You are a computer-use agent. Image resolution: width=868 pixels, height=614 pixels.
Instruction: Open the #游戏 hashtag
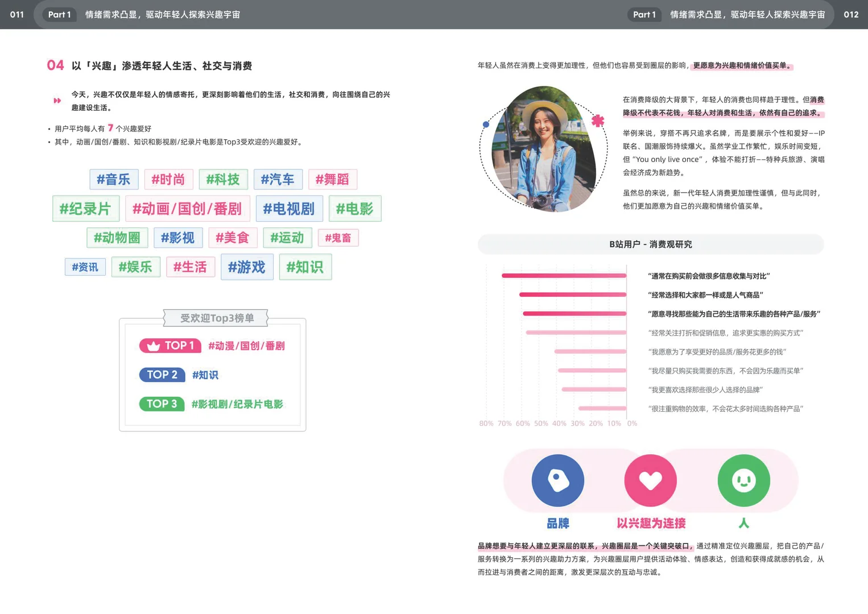pyautogui.click(x=247, y=266)
